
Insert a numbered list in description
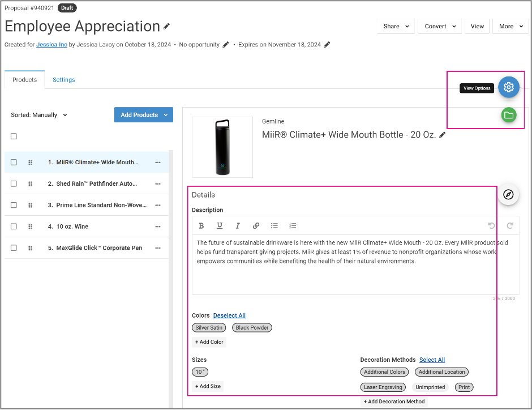coord(293,226)
